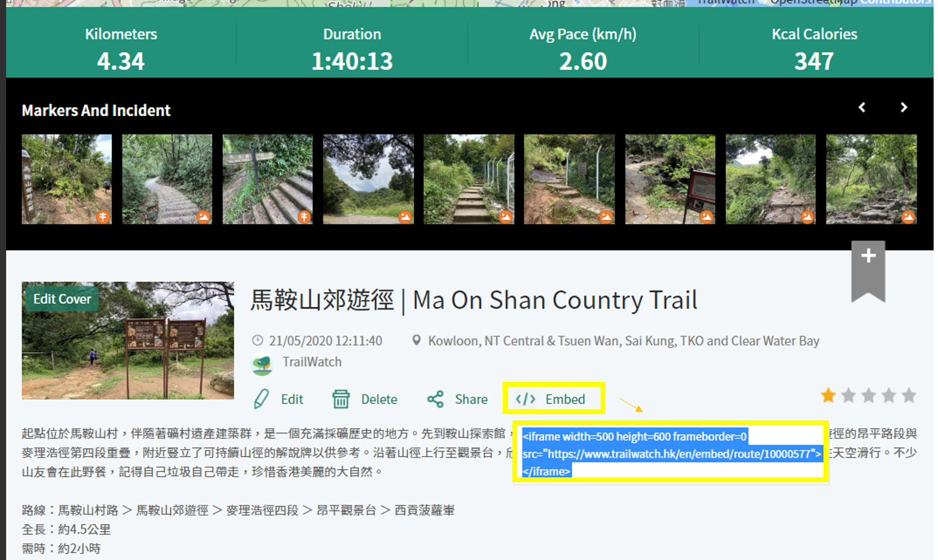
Task: Open the fourth marker photo of open path
Action: (x=368, y=179)
